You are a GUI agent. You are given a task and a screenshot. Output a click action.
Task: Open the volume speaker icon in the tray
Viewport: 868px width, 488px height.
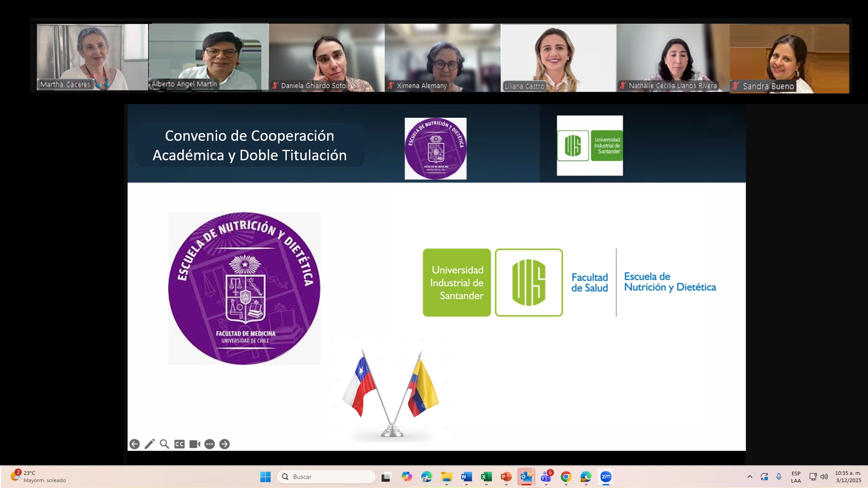(x=824, y=477)
